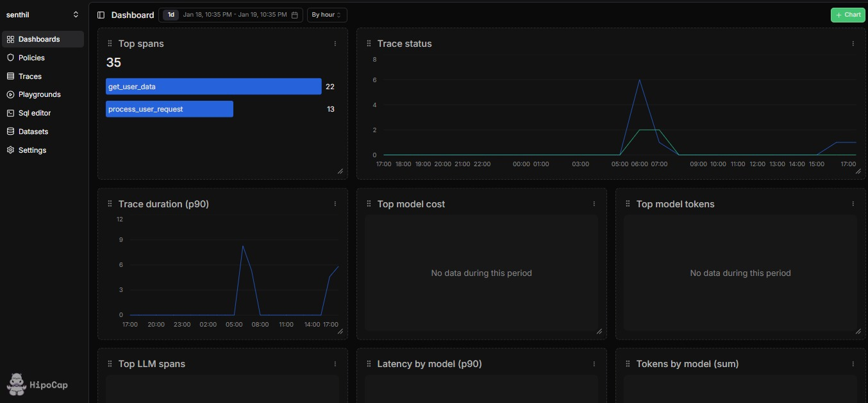Click the green Chart button
Image resolution: width=868 pixels, height=403 pixels.
pyautogui.click(x=847, y=15)
